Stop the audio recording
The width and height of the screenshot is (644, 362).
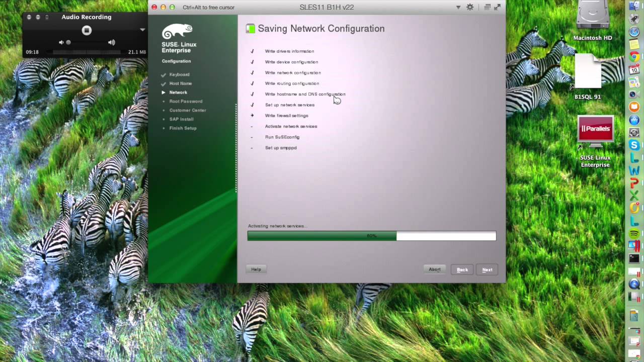coord(87,30)
